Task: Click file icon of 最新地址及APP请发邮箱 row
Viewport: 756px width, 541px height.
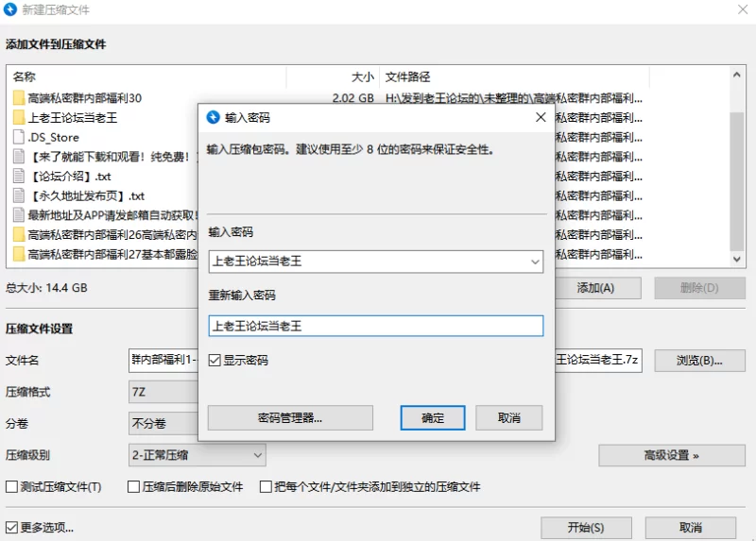Action: pos(19,215)
